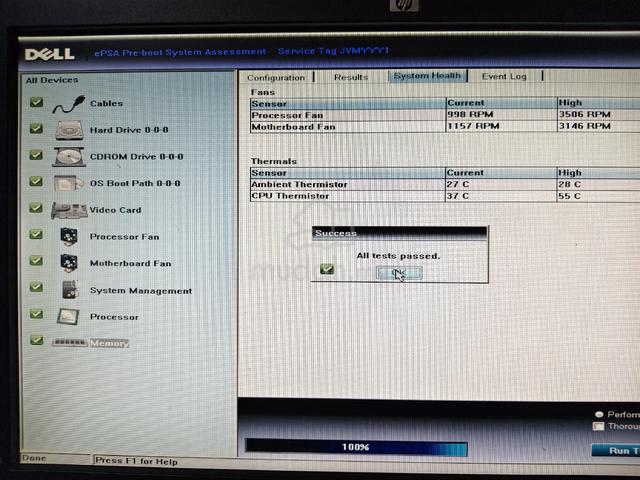Switch to the Configuration tab
This screenshot has height=480, width=640.
click(x=276, y=78)
